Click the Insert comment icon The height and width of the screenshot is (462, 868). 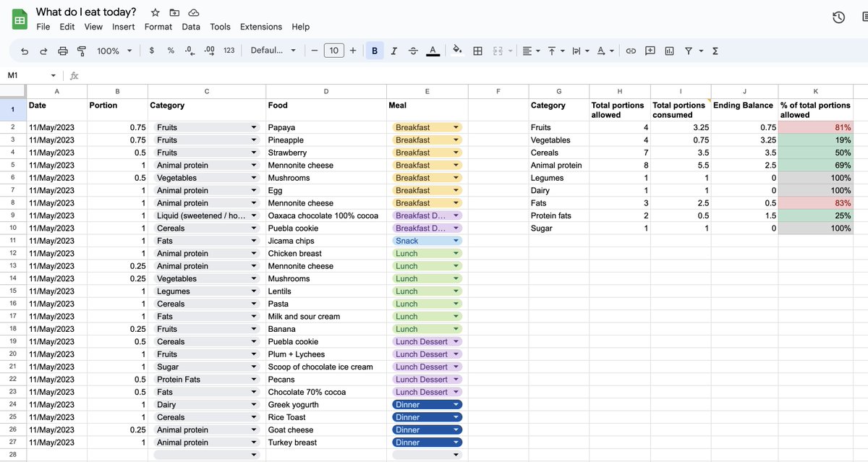650,51
